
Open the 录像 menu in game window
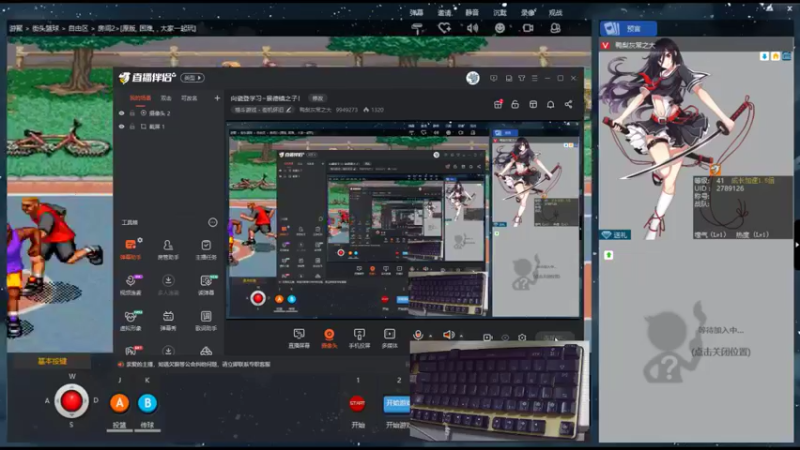point(528,12)
